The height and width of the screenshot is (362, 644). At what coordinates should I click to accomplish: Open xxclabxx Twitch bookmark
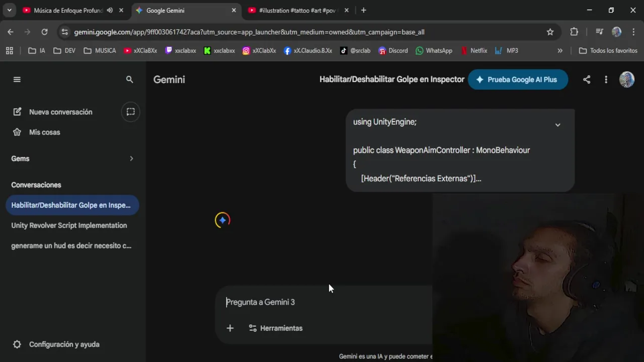[x=181, y=50]
